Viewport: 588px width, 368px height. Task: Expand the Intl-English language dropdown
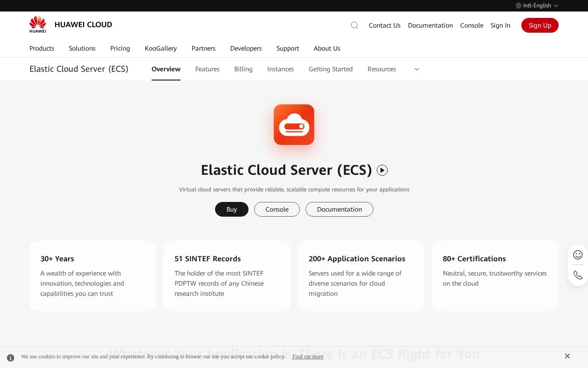point(537,6)
